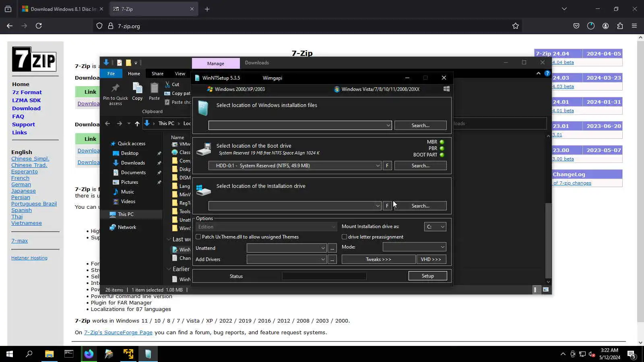Click Pin to Quick access in Explorer ribbon
The image size is (644, 362).
[x=116, y=94]
